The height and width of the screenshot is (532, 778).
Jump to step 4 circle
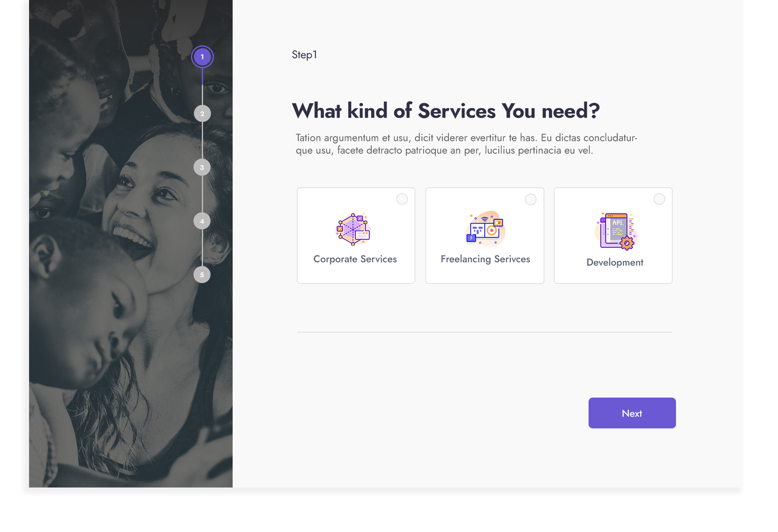[202, 221]
